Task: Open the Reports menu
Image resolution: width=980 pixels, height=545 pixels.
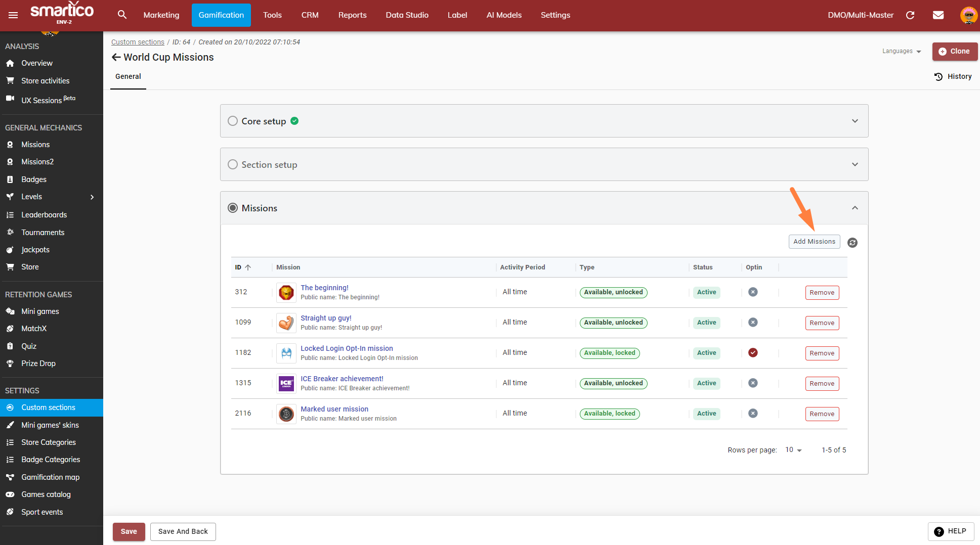Action: [352, 15]
